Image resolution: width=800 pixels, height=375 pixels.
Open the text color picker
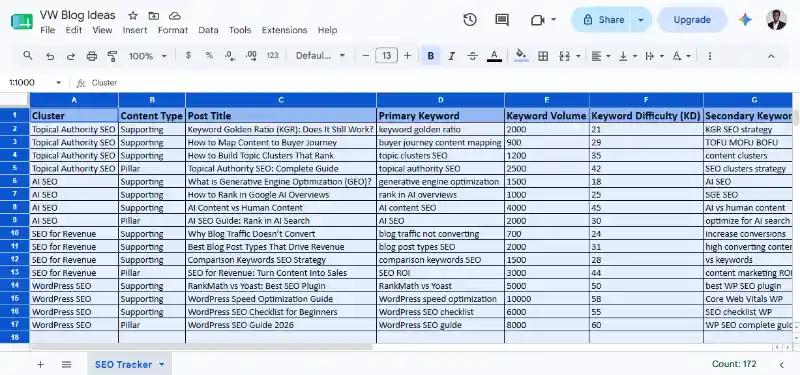pos(494,56)
